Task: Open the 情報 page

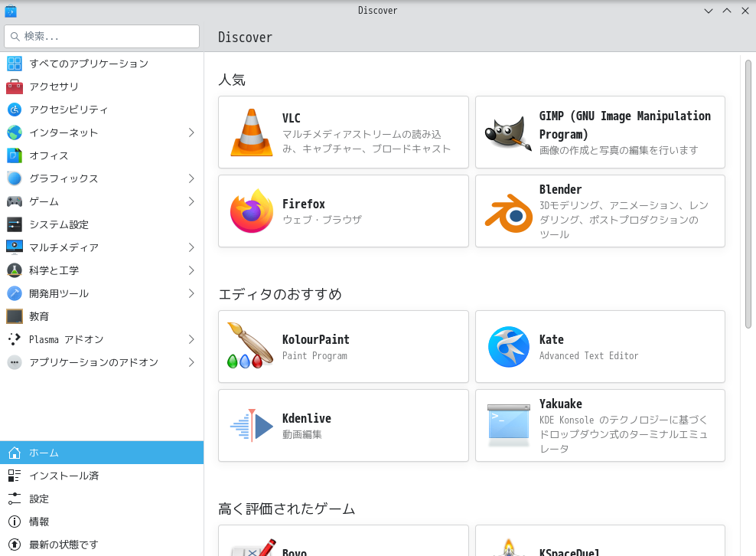Action: [x=102, y=522]
